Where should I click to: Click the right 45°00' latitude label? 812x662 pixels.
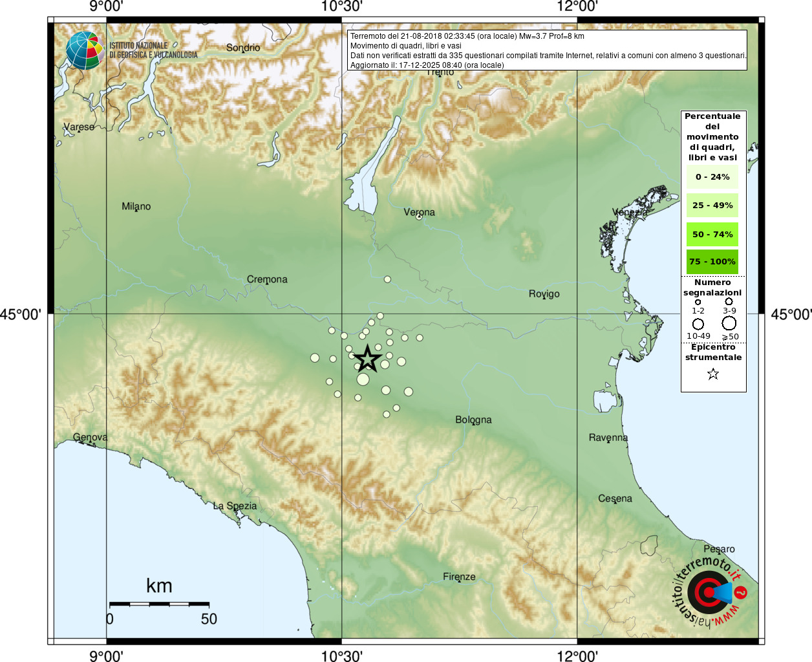(791, 315)
